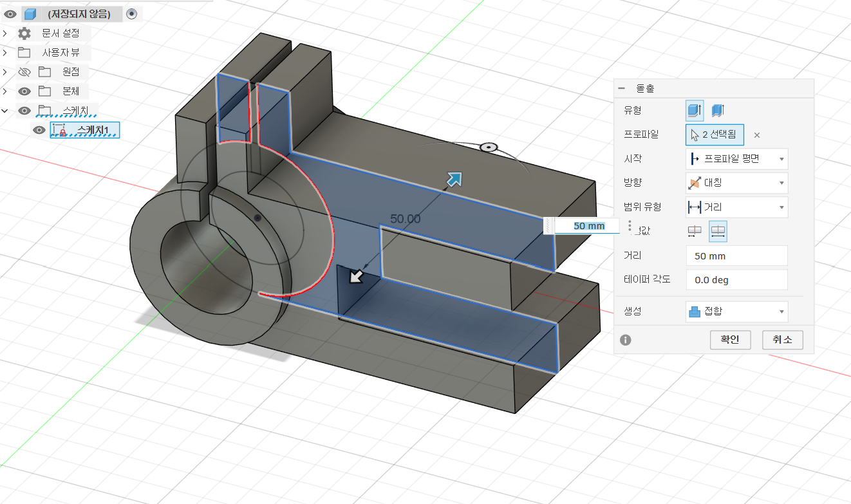This screenshot has width=851, height=504.
Task: Select whole-length measurement icon
Action: tap(718, 231)
